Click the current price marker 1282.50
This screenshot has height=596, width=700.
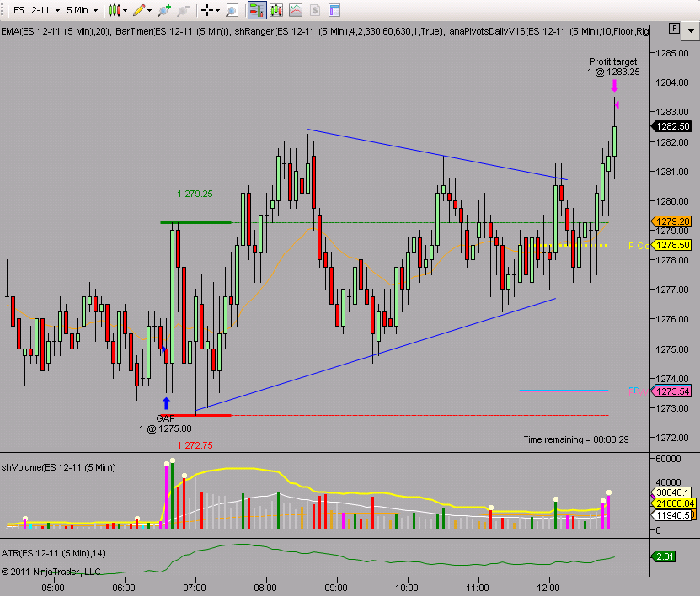coord(672,126)
